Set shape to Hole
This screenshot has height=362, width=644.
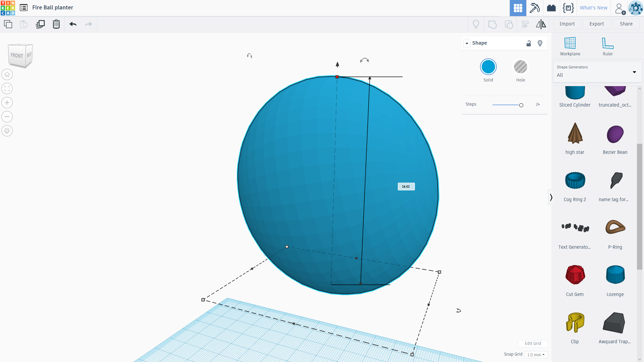pyautogui.click(x=520, y=67)
